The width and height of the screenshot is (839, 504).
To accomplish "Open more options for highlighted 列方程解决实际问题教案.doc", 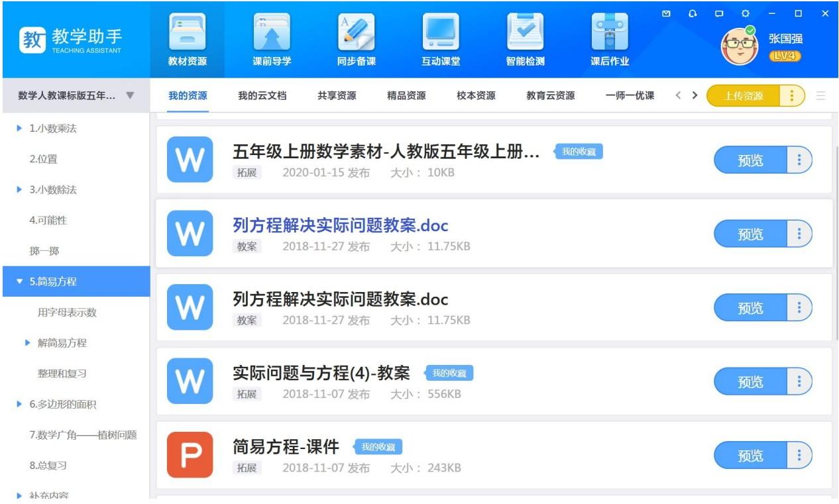I will (799, 234).
